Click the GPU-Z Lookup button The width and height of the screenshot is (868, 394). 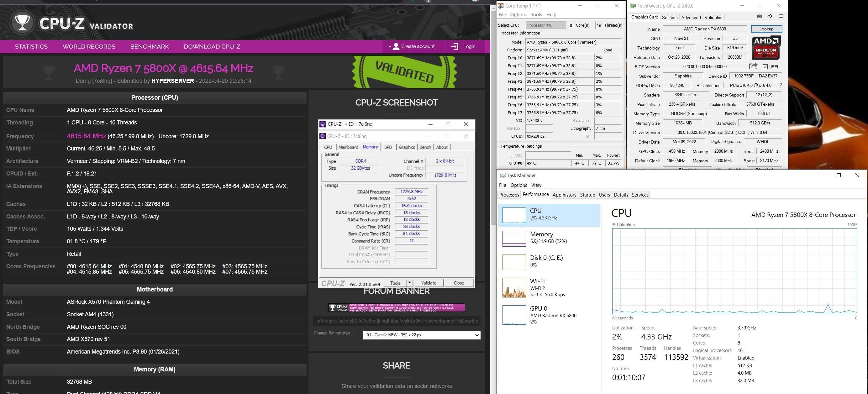pyautogui.click(x=766, y=29)
